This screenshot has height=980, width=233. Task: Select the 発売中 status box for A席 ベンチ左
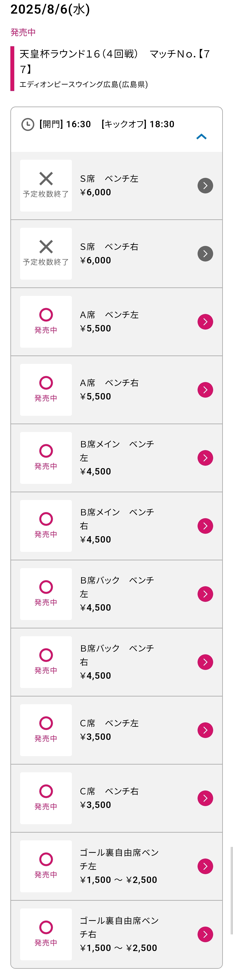46,322
